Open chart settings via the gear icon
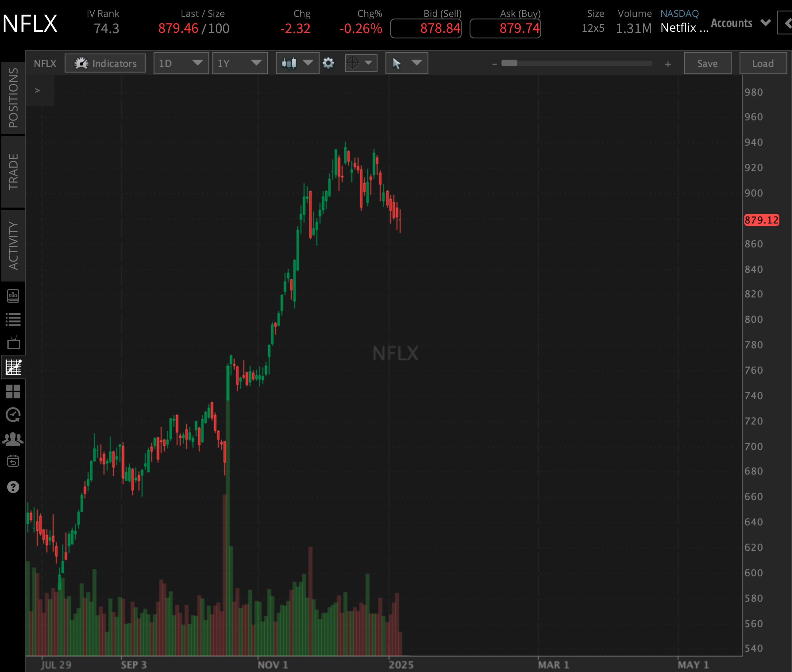 click(328, 63)
